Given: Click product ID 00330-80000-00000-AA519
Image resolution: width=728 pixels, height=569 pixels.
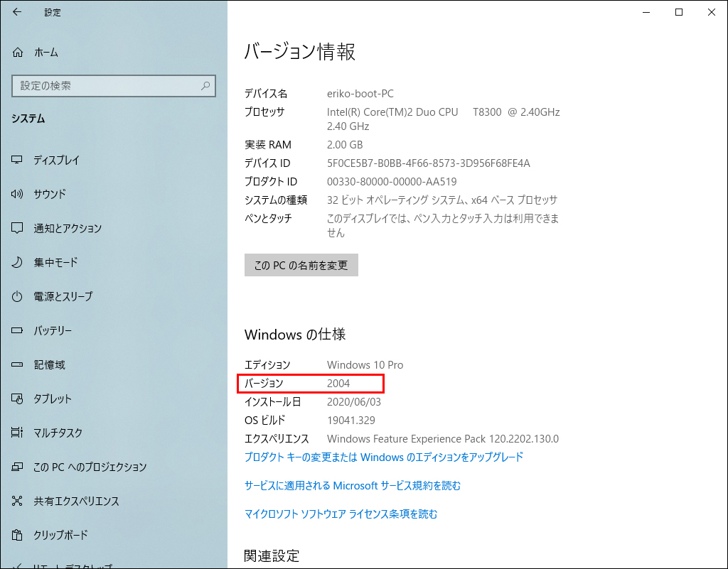Looking at the screenshot, I should [x=392, y=182].
